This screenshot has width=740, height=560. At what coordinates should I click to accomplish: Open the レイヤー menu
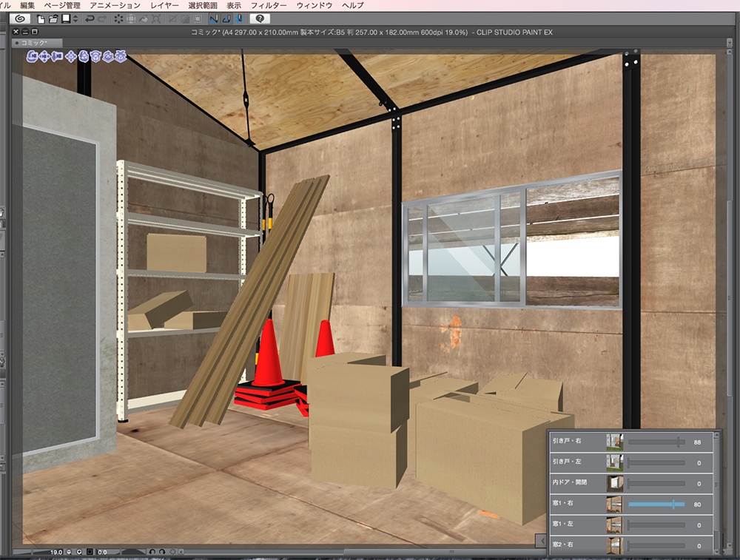(164, 5)
